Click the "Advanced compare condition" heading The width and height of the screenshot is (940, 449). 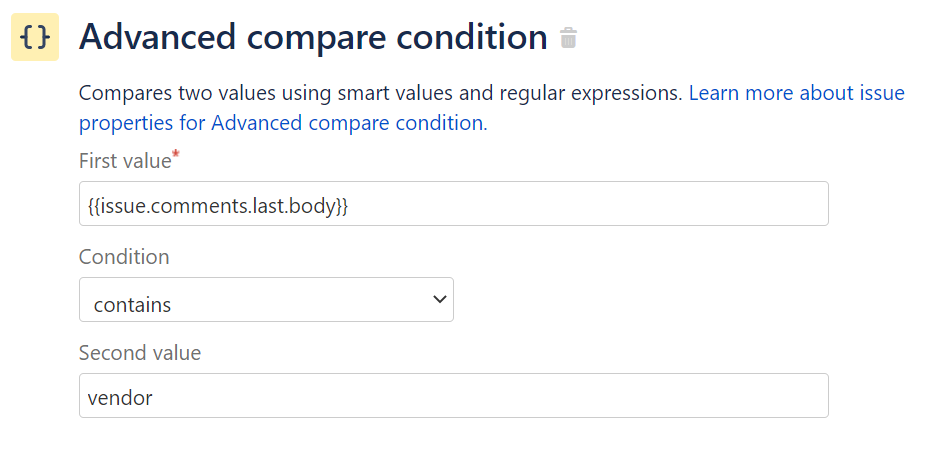(x=313, y=38)
